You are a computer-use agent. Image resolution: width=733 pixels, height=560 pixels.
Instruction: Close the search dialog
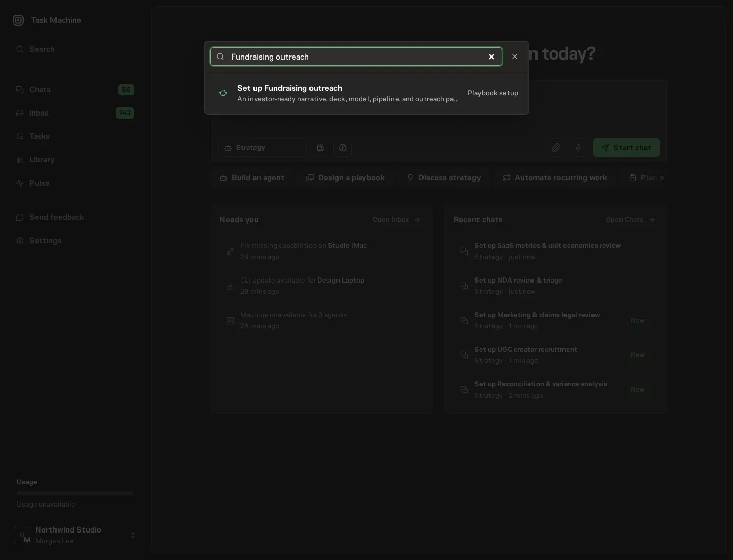coord(515,57)
